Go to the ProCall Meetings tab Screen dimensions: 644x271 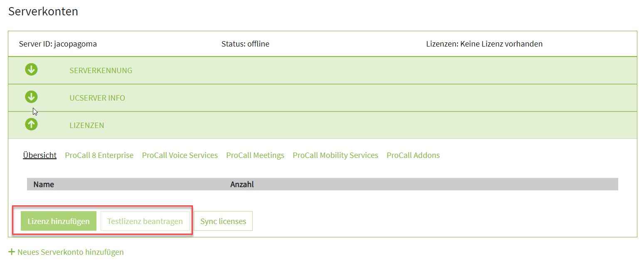click(x=255, y=155)
